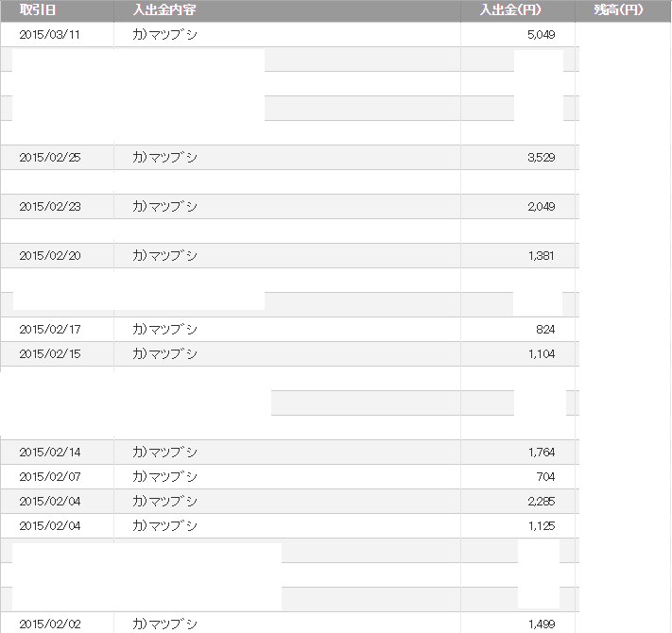Image resolution: width=672 pixels, height=633 pixels.
Task: Click description in the 2015/02/25 row
Action: (x=164, y=157)
